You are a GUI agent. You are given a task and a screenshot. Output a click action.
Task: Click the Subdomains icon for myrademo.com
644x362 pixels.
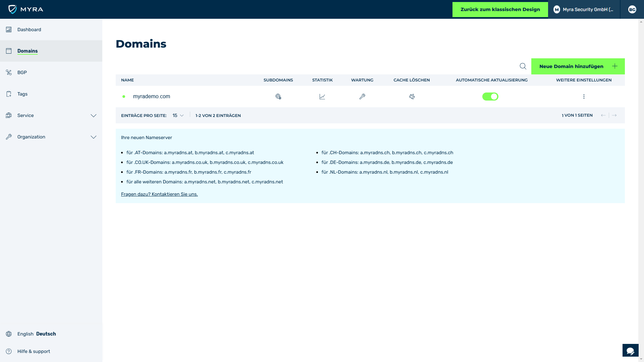278,96
